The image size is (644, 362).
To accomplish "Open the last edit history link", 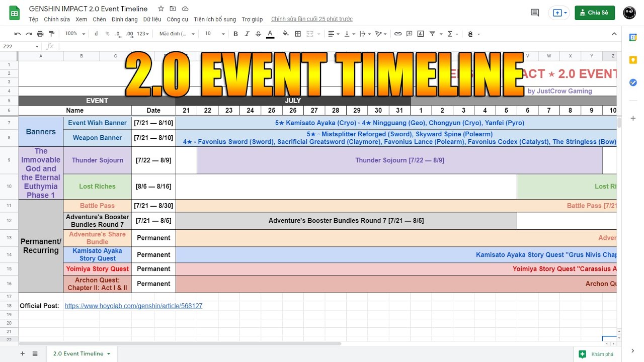I will 312,19.
